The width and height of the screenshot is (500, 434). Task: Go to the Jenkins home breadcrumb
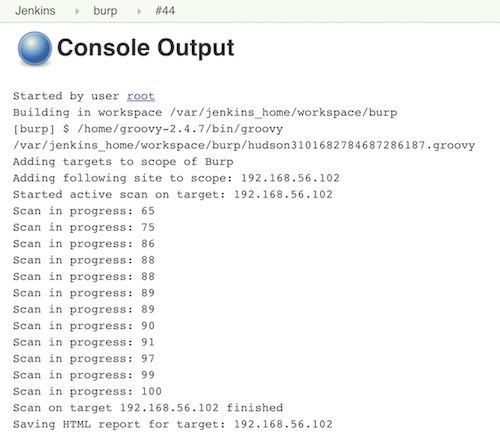click(35, 11)
